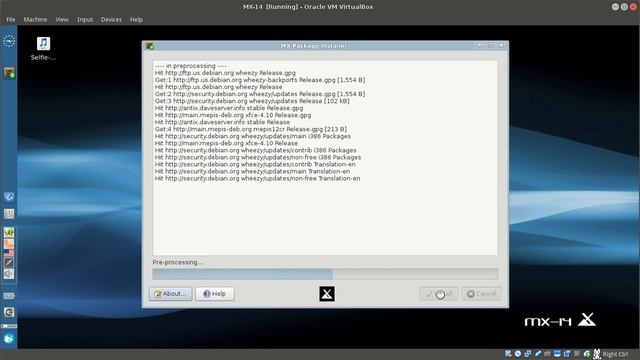Open the View menu

[x=62, y=20]
